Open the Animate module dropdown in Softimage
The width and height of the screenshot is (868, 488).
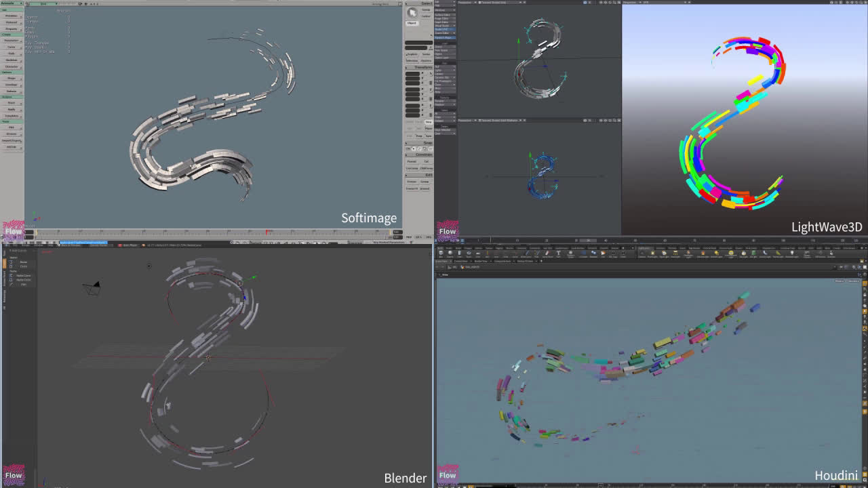tap(12, 3)
